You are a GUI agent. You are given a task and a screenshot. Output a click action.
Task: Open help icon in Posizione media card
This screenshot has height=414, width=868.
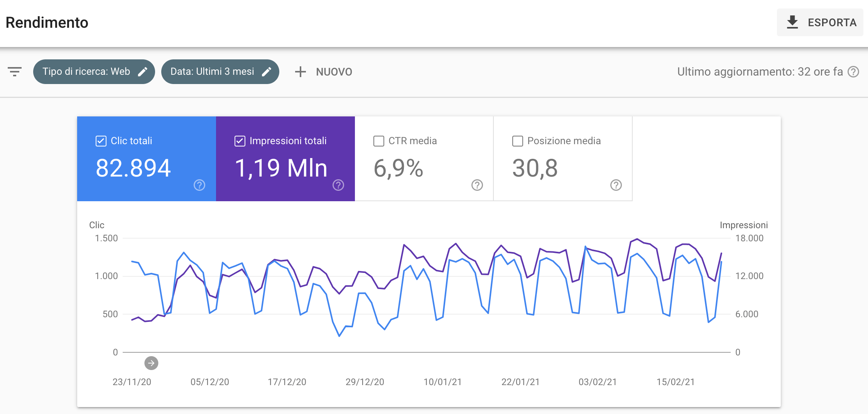point(616,185)
